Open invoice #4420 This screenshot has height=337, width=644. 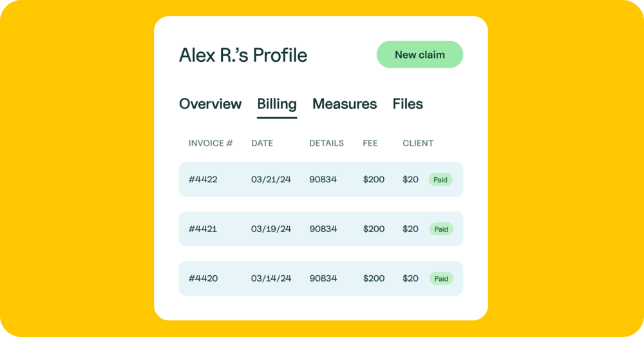[x=203, y=278]
